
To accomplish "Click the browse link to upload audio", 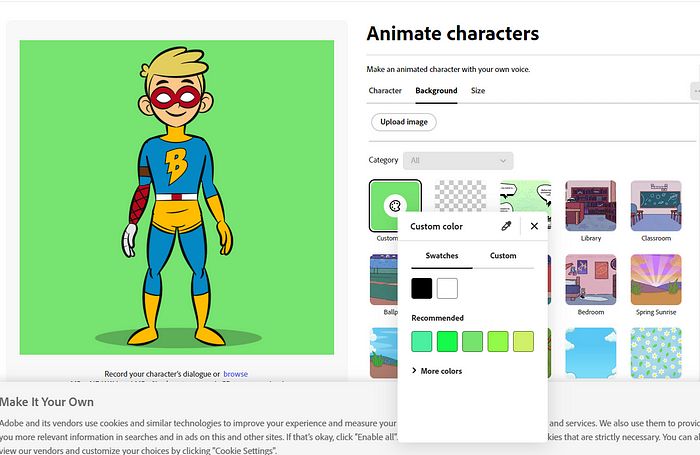I will [x=235, y=374].
